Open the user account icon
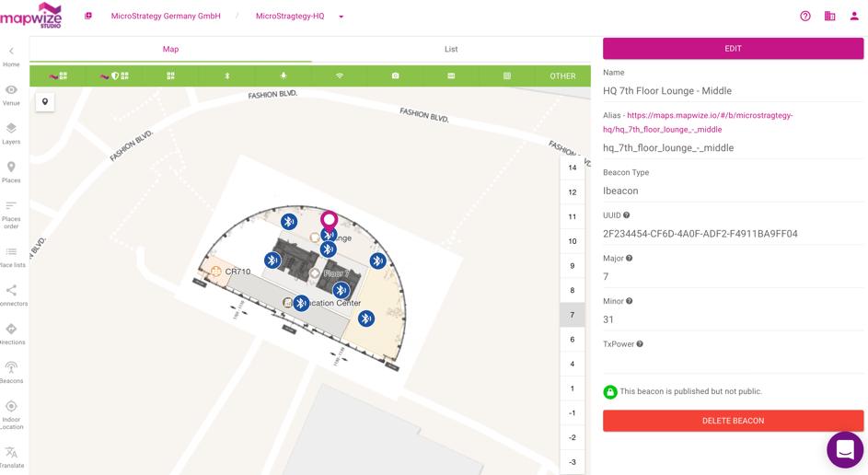 coord(854,17)
